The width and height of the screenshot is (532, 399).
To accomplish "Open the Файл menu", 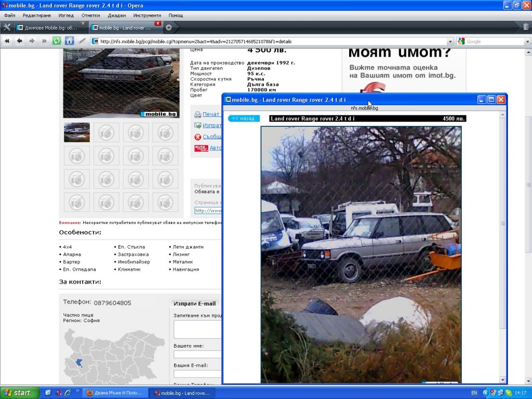I will (10, 15).
